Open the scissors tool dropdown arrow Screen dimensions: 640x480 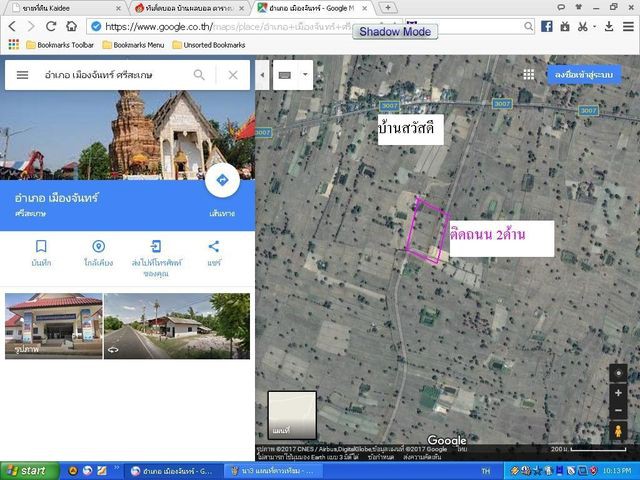[x=595, y=27]
